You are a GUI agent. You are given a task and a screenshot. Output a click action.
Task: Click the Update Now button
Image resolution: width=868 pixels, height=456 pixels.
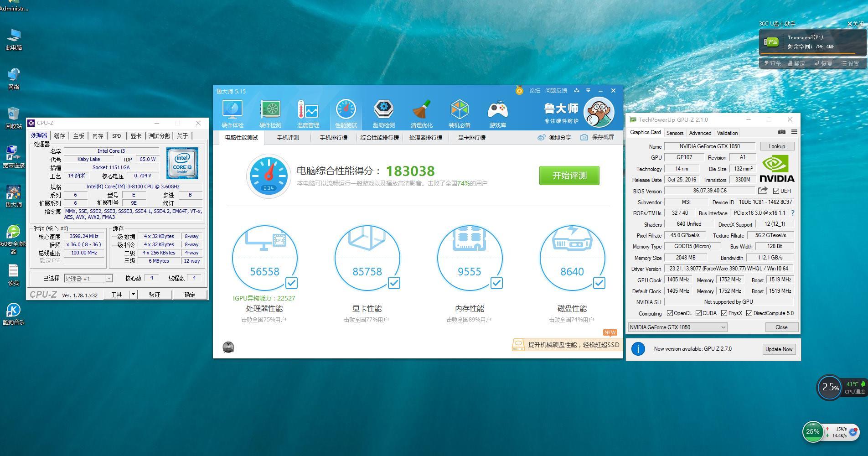coord(779,349)
